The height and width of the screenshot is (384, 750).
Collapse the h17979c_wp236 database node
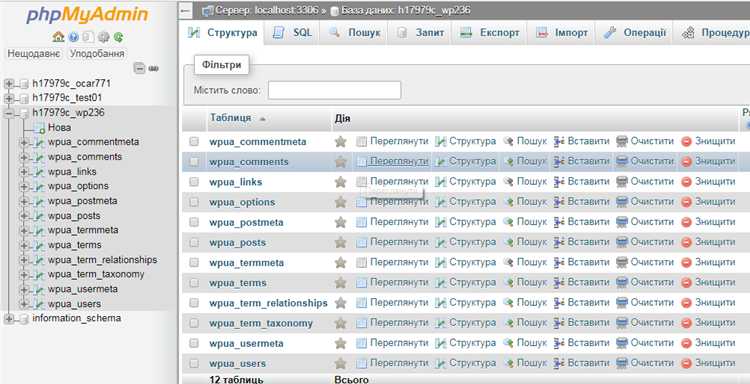[9, 113]
